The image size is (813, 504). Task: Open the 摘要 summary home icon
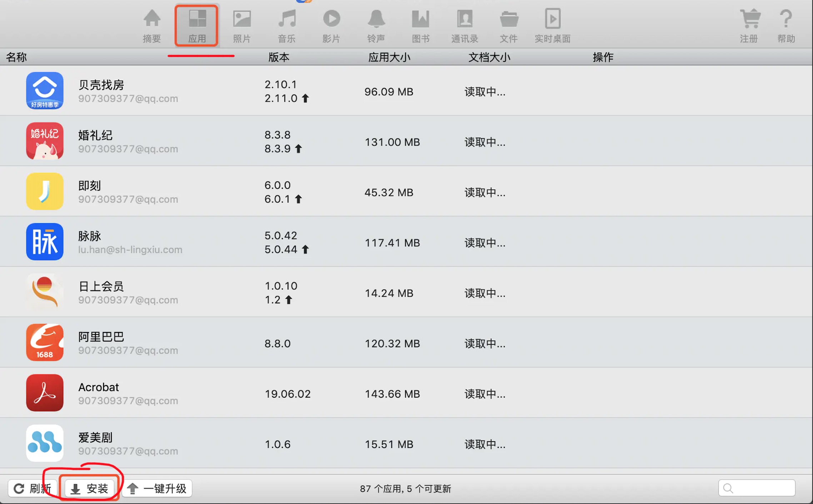(x=152, y=19)
